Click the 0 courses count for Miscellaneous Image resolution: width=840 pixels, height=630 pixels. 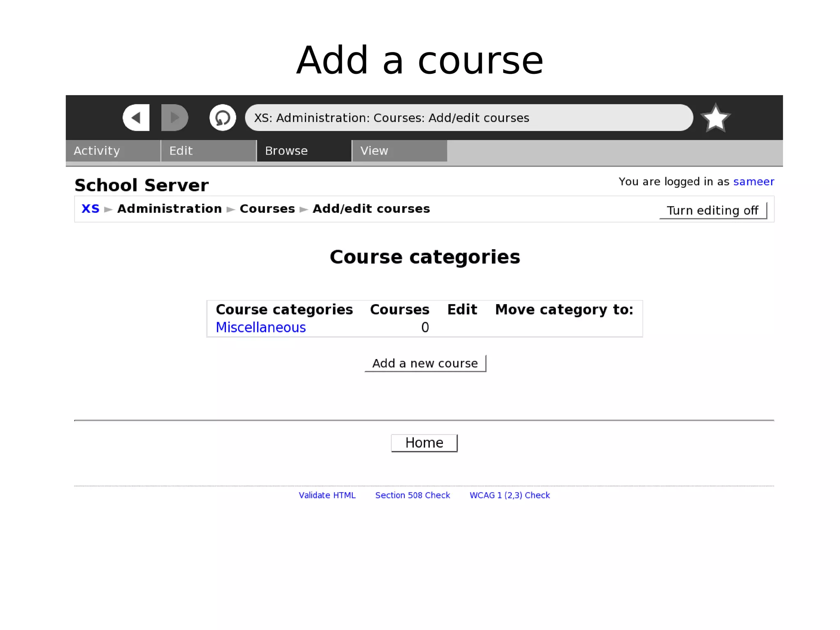(425, 328)
